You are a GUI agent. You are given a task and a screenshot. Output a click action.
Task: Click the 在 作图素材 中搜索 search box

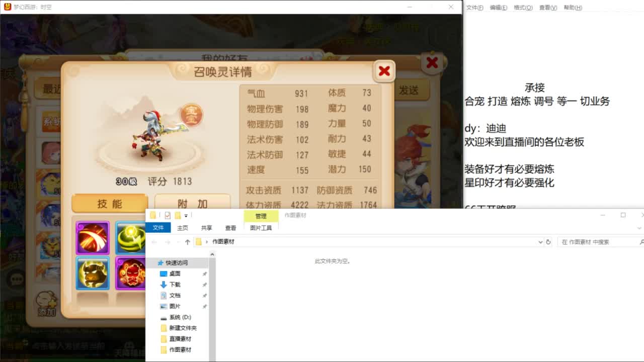598,242
